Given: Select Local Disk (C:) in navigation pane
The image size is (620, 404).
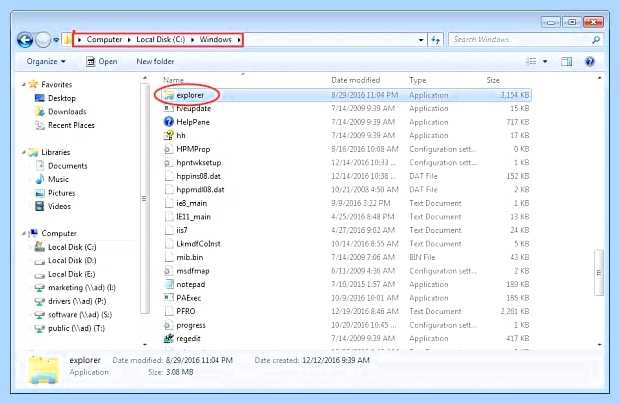Looking at the screenshot, I should point(65,247).
